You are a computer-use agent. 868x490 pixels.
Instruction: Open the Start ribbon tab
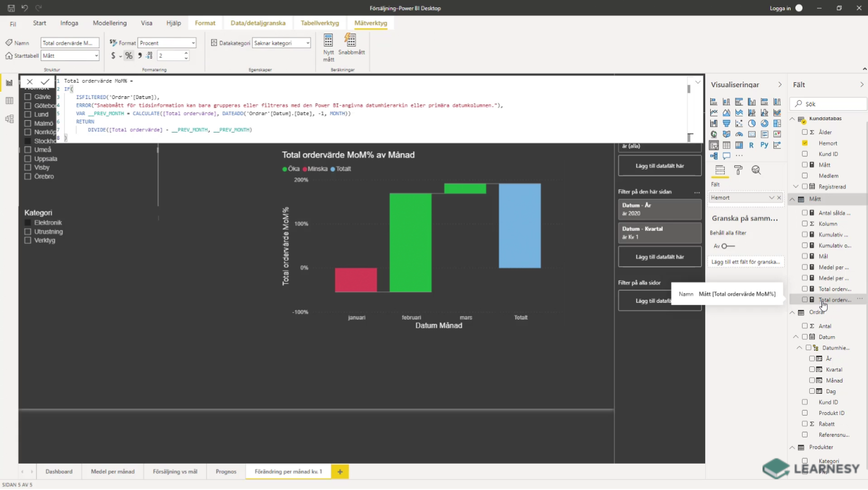pyautogui.click(x=40, y=23)
